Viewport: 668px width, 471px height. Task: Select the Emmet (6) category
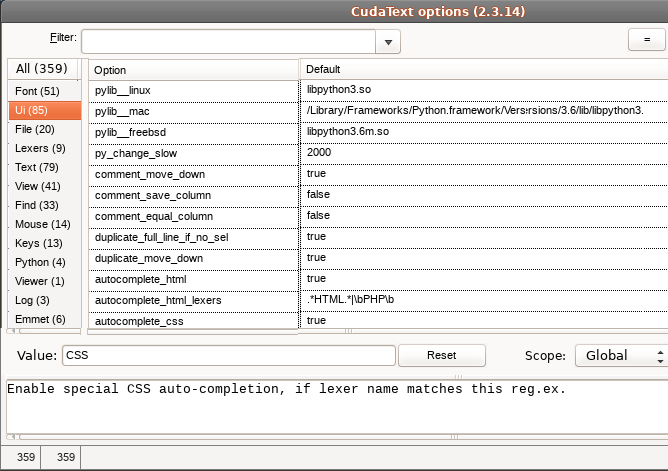[x=44, y=319]
